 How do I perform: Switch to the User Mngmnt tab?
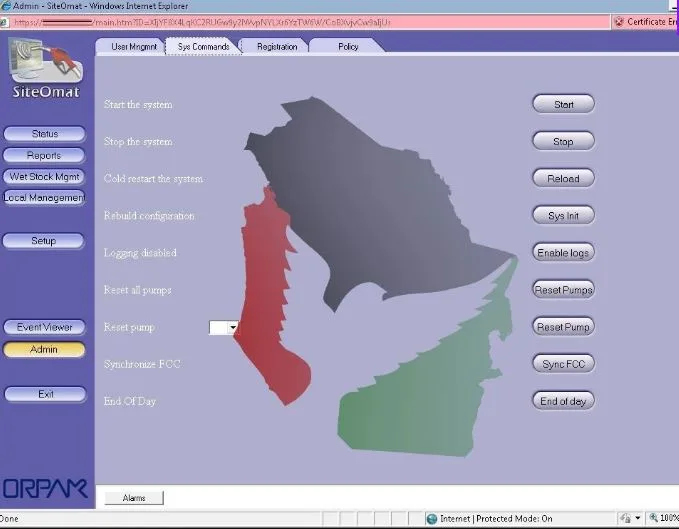pos(133,46)
